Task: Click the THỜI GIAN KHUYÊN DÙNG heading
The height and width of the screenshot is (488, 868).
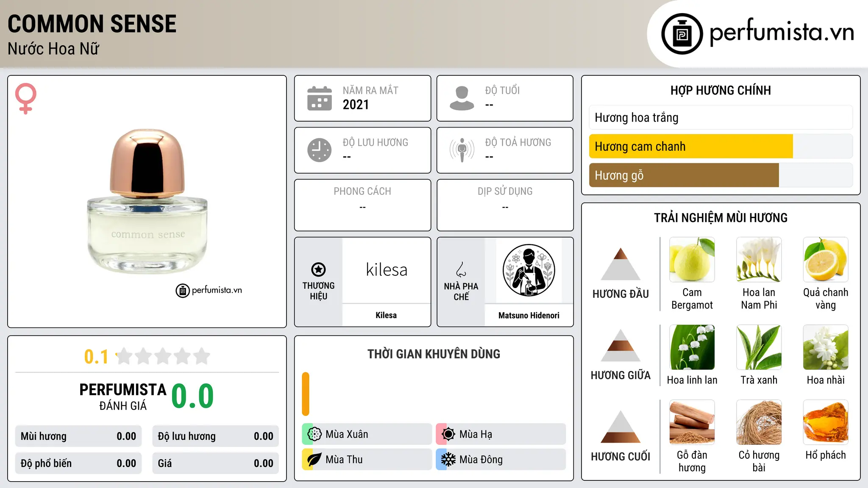Action: pos(434,354)
